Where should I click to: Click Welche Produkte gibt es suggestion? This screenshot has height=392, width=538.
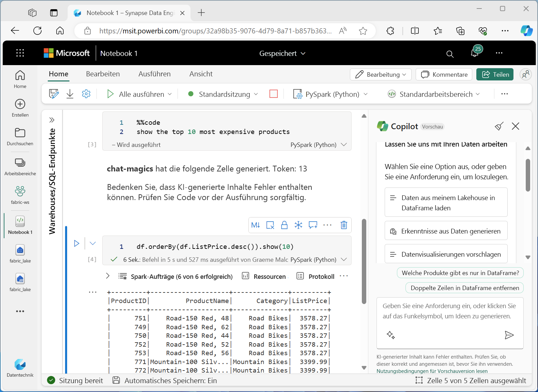[460, 273]
